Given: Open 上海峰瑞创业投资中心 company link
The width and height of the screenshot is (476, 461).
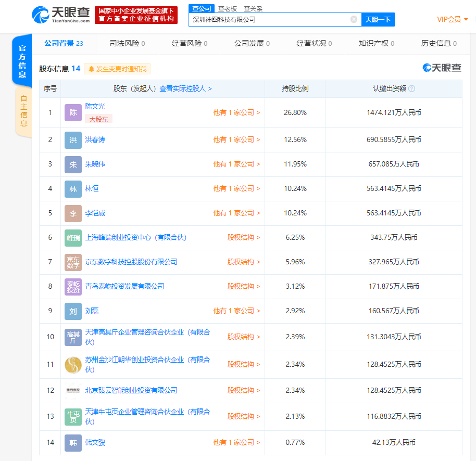Looking at the screenshot, I should tap(136, 237).
